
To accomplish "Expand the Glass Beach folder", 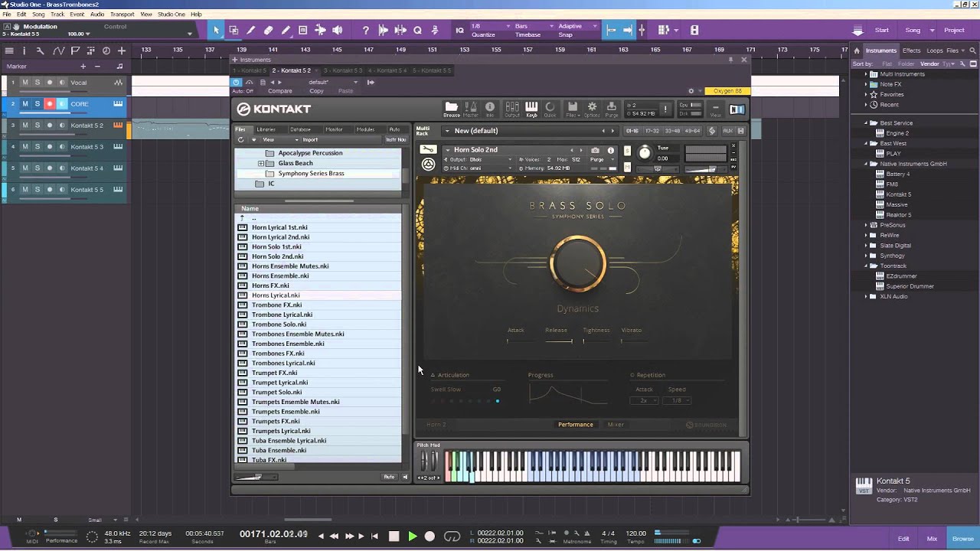I will click(260, 163).
